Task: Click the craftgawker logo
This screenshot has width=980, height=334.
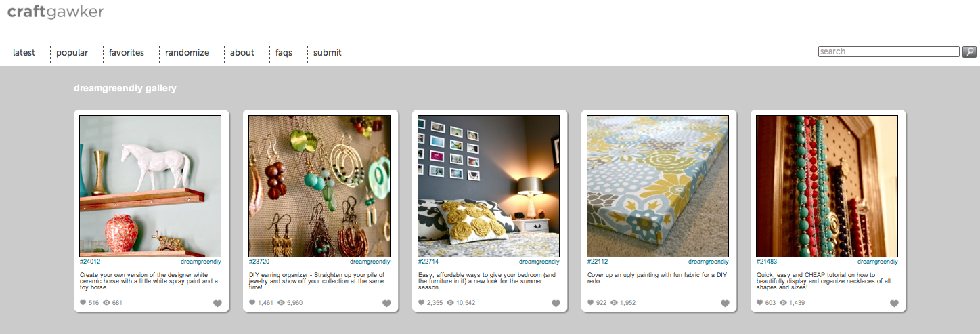Action: [55, 12]
